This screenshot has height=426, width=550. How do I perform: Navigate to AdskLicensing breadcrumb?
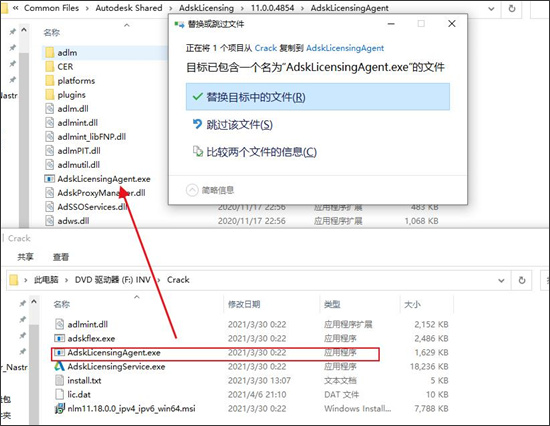pos(206,8)
